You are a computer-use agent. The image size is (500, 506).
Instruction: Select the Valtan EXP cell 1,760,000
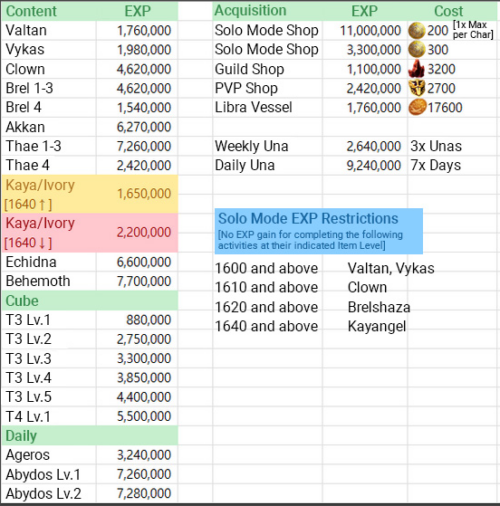[x=137, y=31]
